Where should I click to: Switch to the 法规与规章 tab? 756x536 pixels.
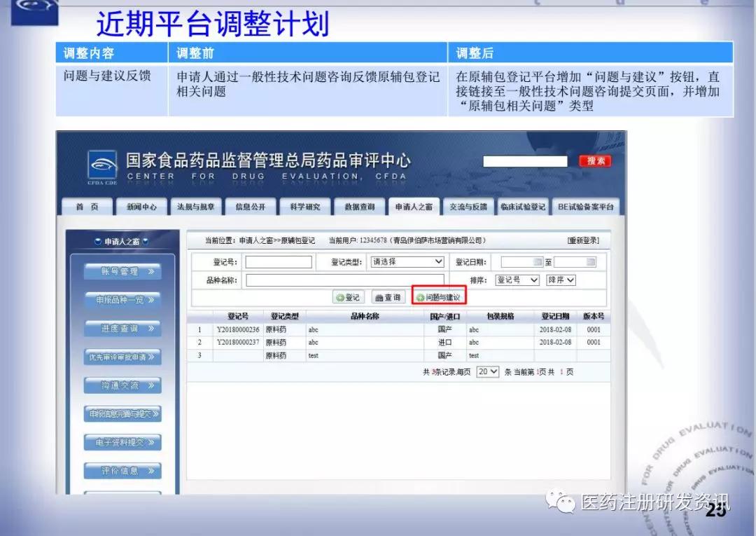pyautogui.click(x=196, y=207)
